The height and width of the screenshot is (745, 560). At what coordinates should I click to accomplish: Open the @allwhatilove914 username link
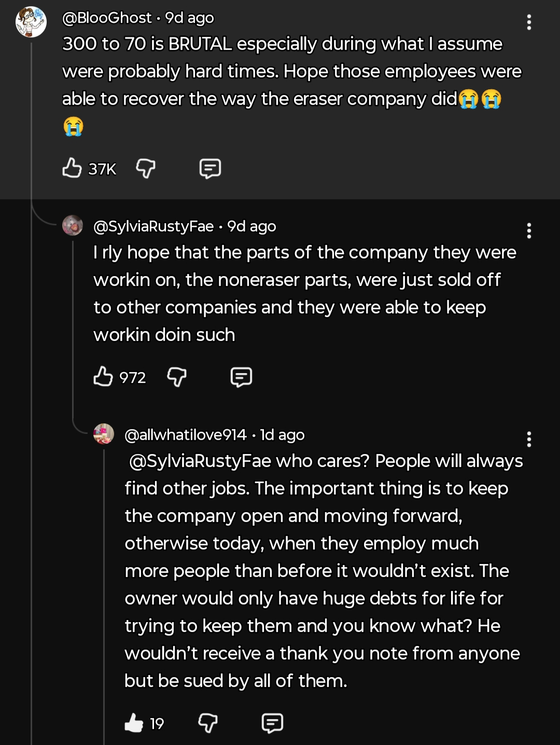186,435
